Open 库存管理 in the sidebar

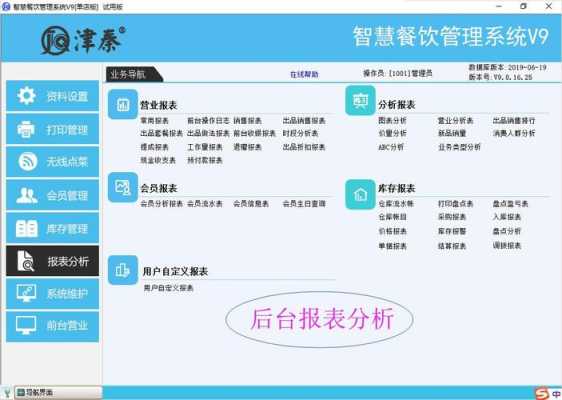click(x=52, y=228)
